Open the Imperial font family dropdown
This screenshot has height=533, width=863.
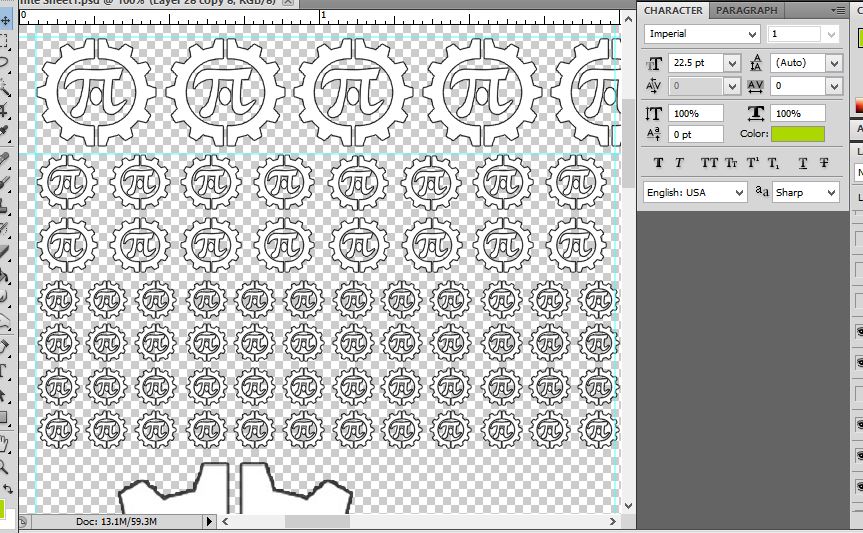point(751,34)
